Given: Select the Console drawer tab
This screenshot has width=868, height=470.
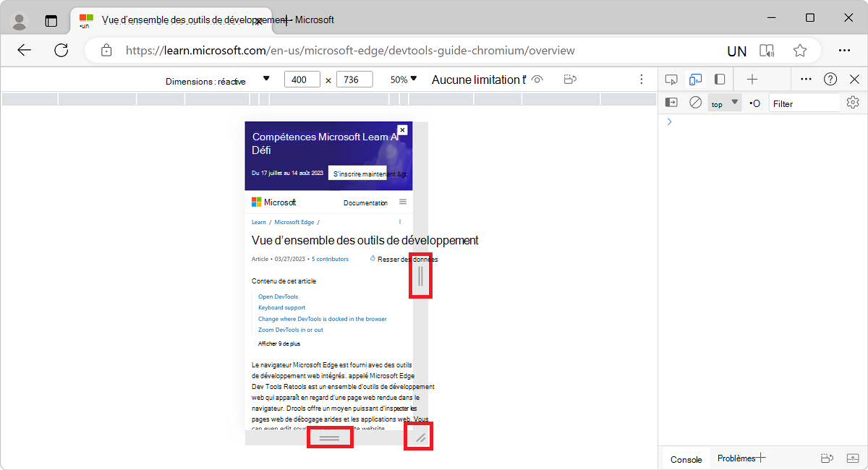Looking at the screenshot, I should coord(686,459).
